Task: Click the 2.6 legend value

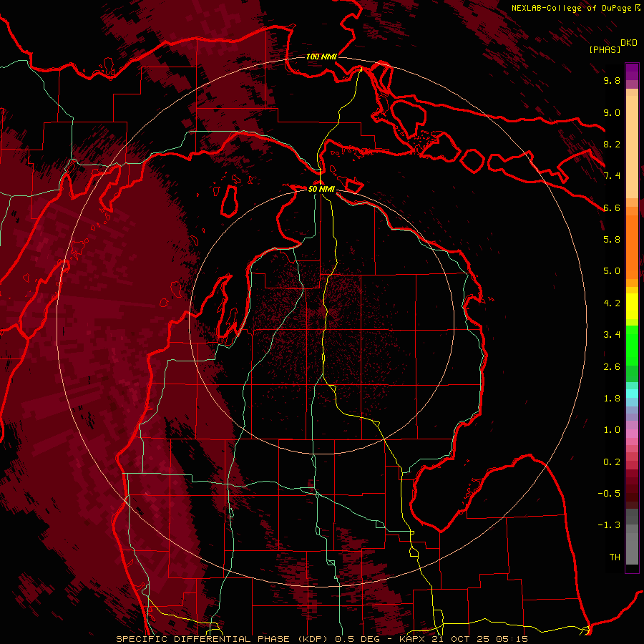Action: [x=612, y=367]
